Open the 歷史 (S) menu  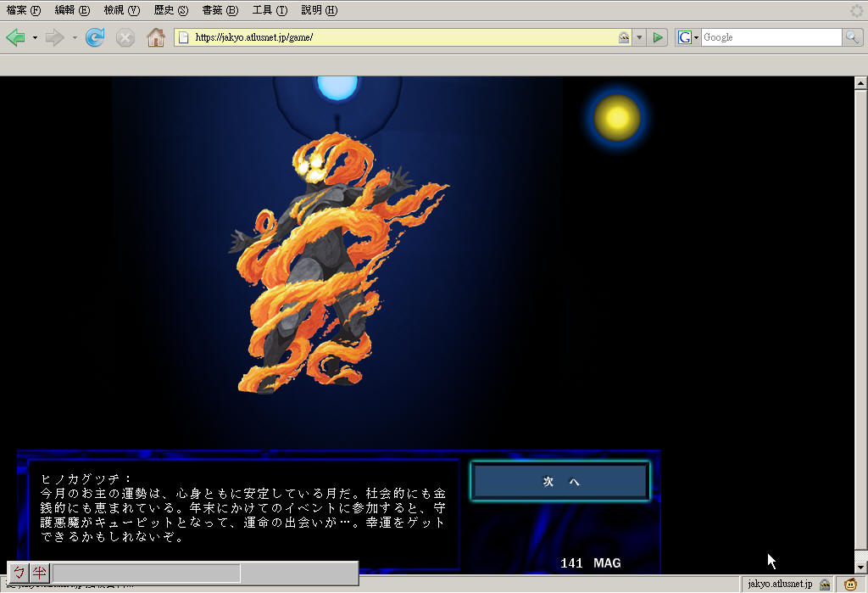coord(171,10)
